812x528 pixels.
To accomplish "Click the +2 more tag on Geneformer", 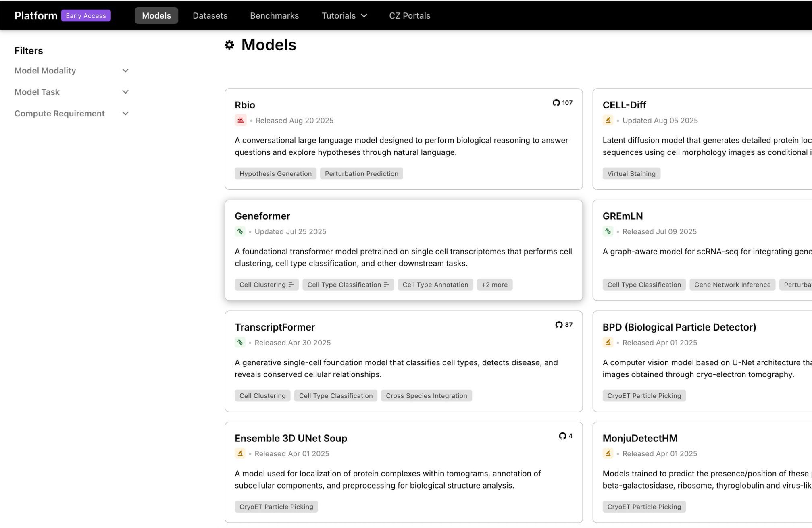I will pos(494,285).
